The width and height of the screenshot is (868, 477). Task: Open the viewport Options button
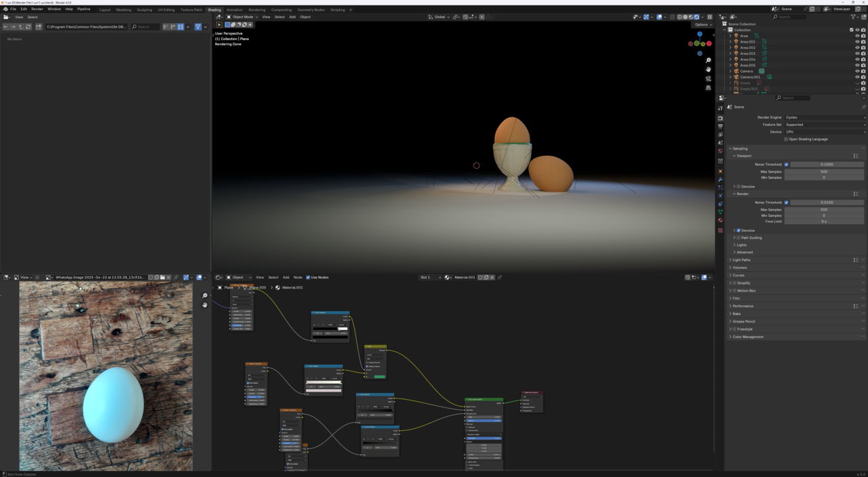click(702, 24)
